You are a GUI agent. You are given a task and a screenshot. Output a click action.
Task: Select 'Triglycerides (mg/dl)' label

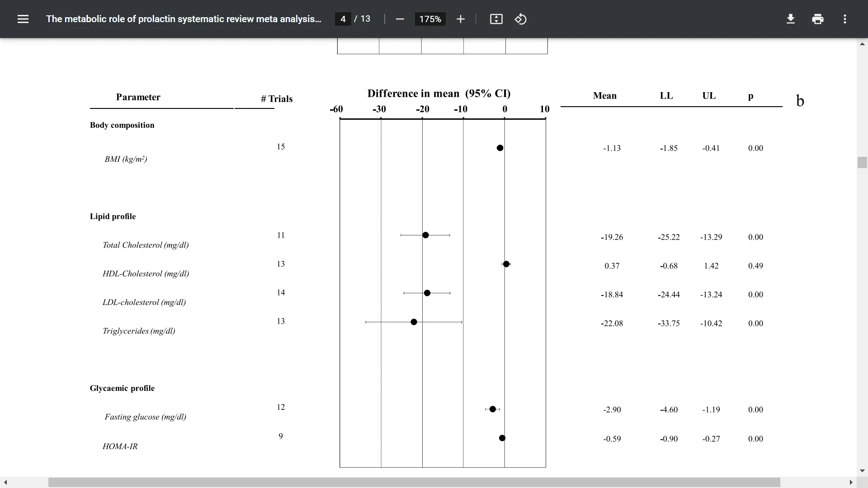point(139,331)
